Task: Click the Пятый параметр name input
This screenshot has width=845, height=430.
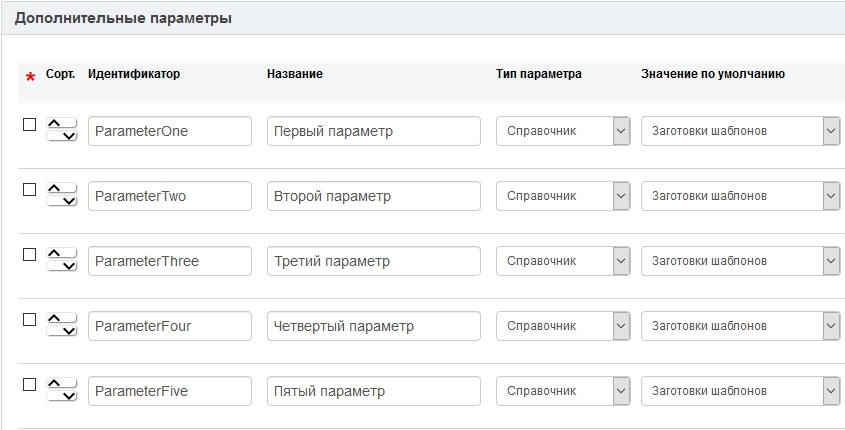Action: 373,391
